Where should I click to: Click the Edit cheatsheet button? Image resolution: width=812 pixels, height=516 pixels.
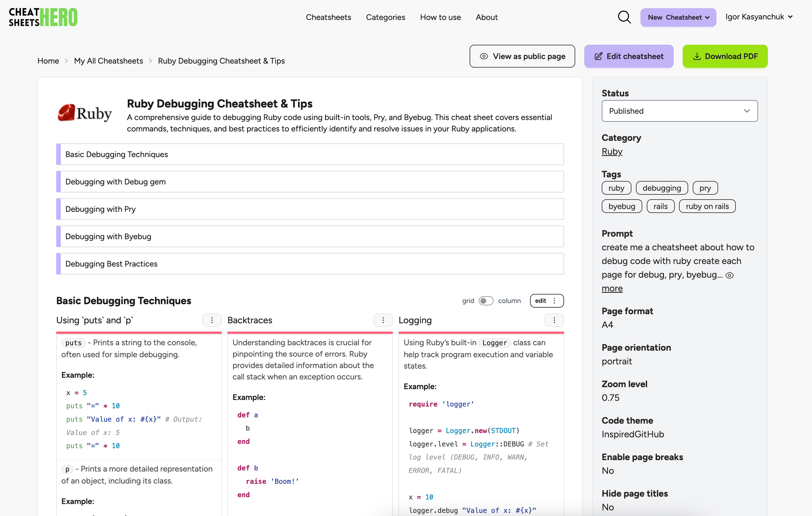(x=629, y=56)
